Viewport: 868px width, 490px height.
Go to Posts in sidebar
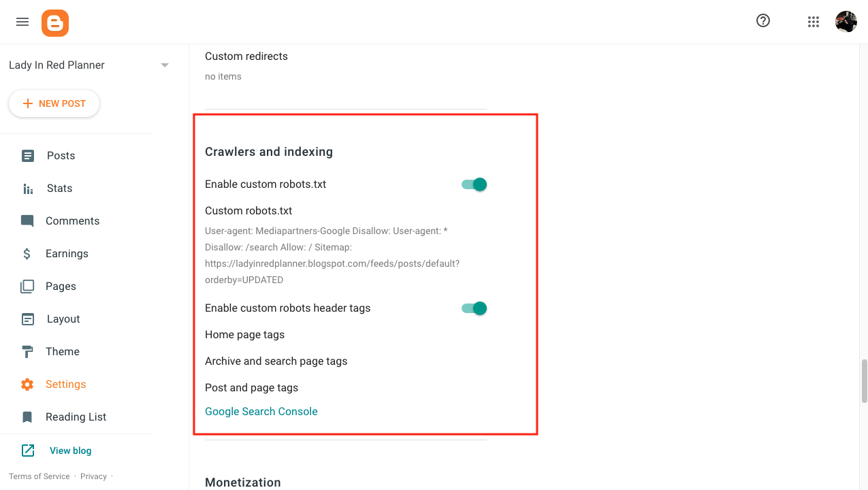pyautogui.click(x=61, y=156)
